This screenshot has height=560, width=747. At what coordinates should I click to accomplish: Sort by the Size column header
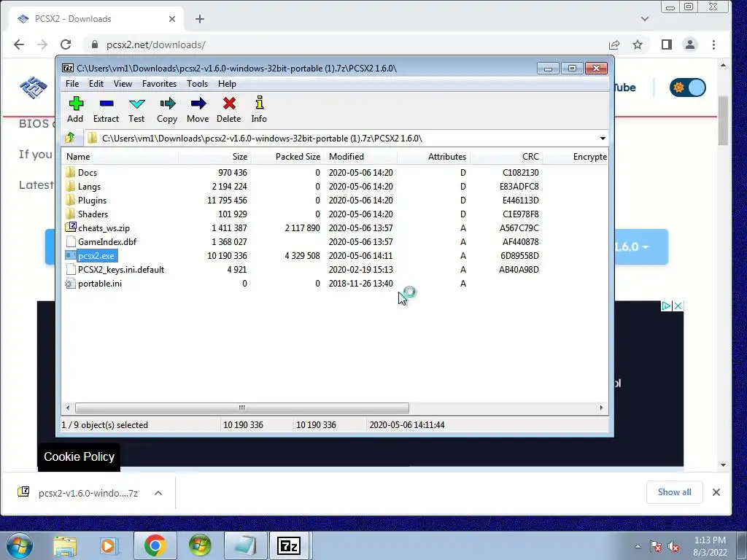(x=215, y=157)
